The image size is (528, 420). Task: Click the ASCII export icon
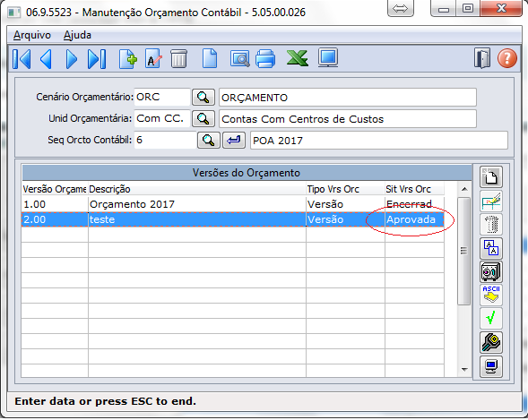(491, 296)
